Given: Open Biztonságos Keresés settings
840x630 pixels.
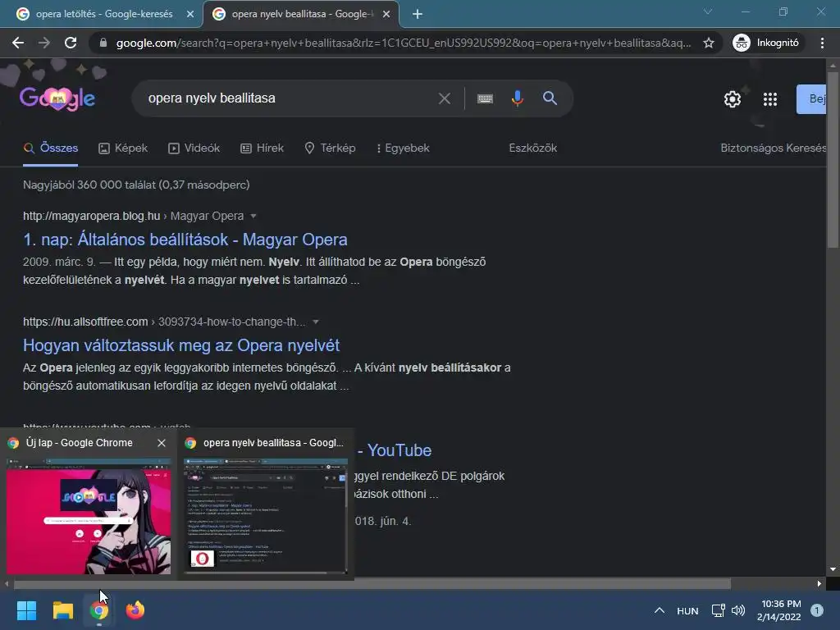Looking at the screenshot, I should coord(773,148).
